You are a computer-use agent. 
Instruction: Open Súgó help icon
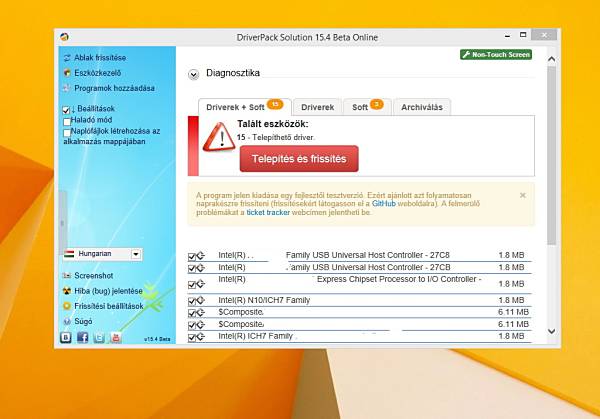[x=67, y=321]
